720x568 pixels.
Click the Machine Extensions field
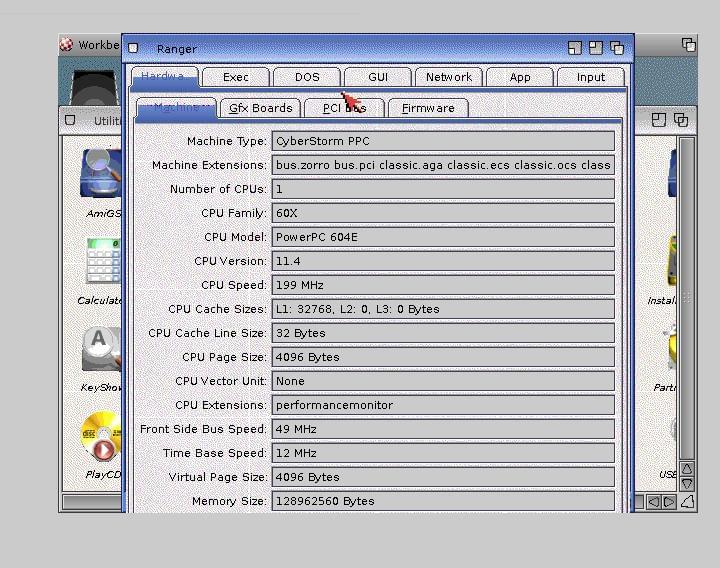(443, 165)
